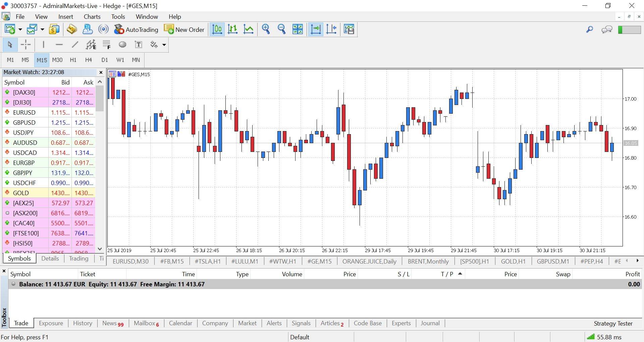644x342 pixels.
Task: Toggle chart auto scroll button
Action: pyautogui.click(x=316, y=30)
